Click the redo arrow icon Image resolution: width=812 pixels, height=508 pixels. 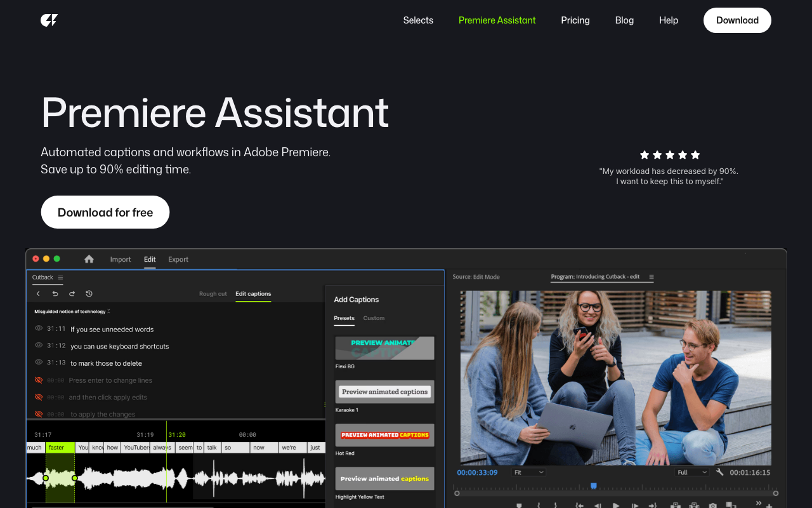(72, 294)
